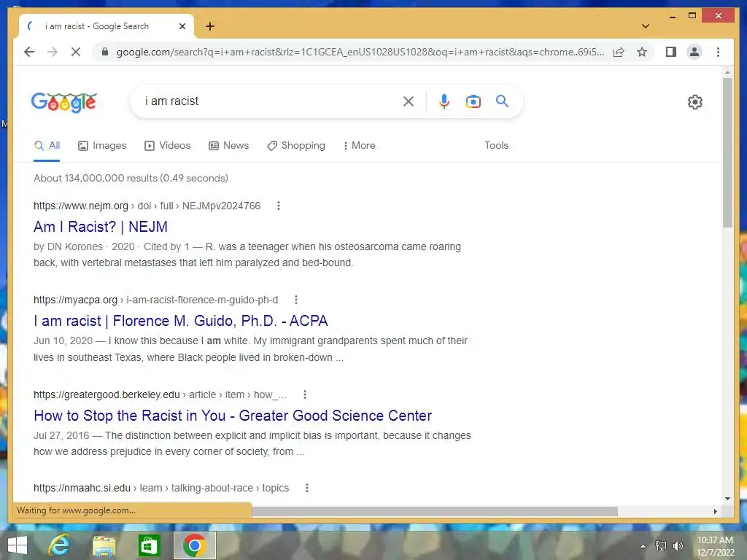This screenshot has height=560, width=747.
Task: Open the Chrome profile avatar
Action: tap(694, 52)
